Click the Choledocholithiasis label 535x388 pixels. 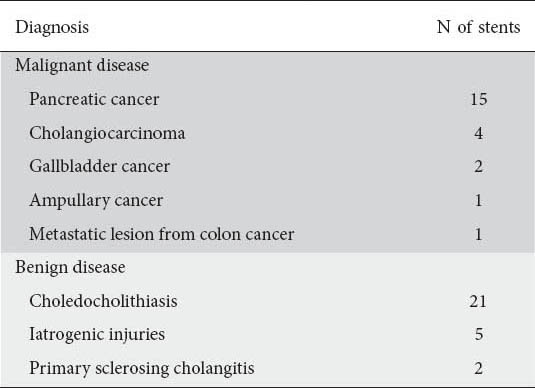click(x=103, y=301)
